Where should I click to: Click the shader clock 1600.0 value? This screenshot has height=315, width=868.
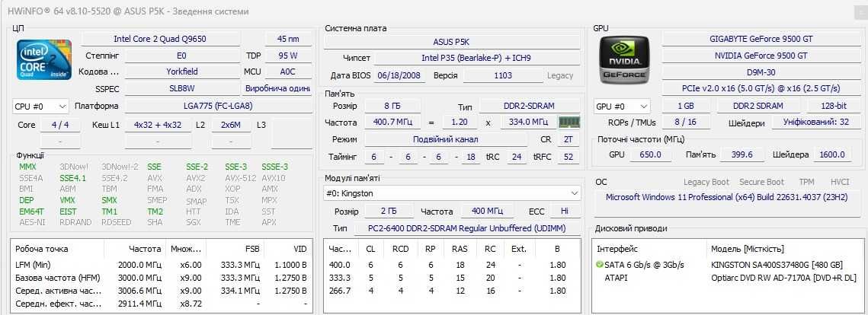[x=833, y=154]
